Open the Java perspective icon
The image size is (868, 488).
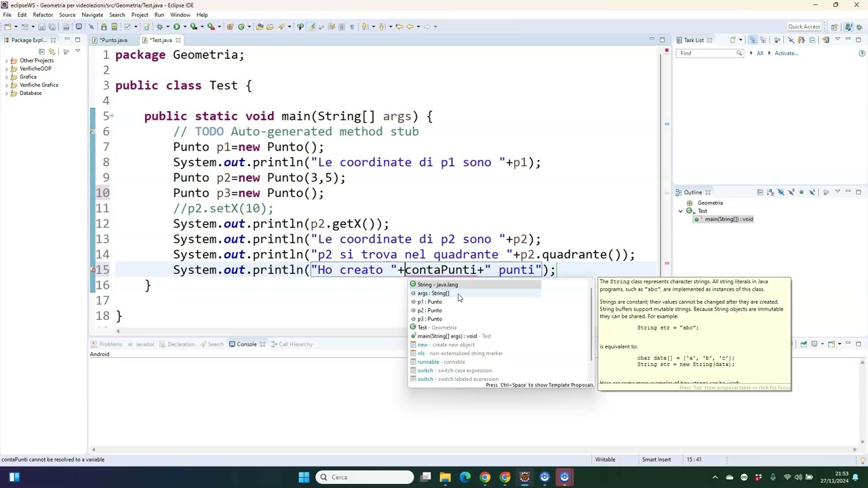tap(848, 27)
